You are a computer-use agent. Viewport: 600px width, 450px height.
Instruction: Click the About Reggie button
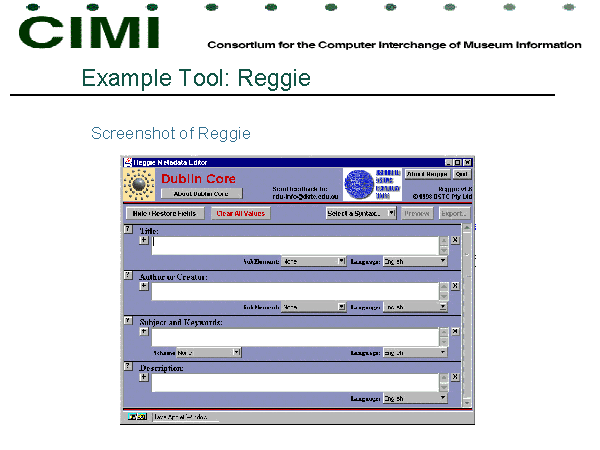pyautogui.click(x=427, y=174)
